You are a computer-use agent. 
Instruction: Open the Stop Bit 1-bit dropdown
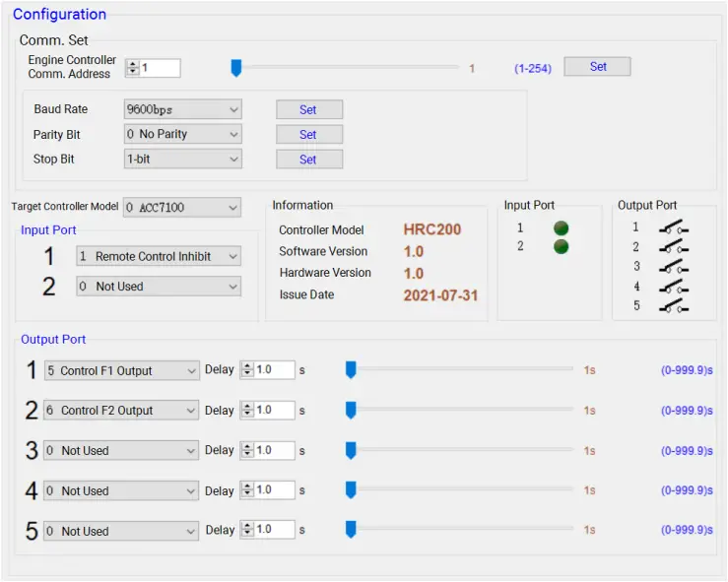(182, 160)
